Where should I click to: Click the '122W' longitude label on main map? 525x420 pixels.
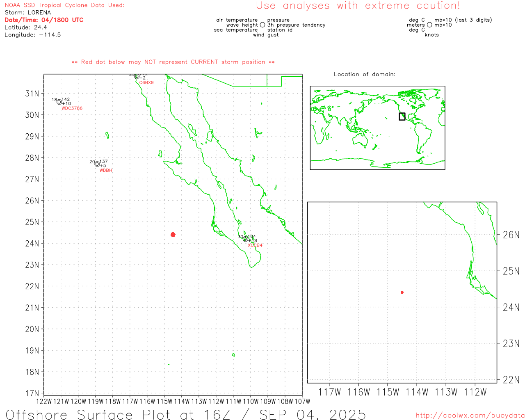tap(44, 402)
